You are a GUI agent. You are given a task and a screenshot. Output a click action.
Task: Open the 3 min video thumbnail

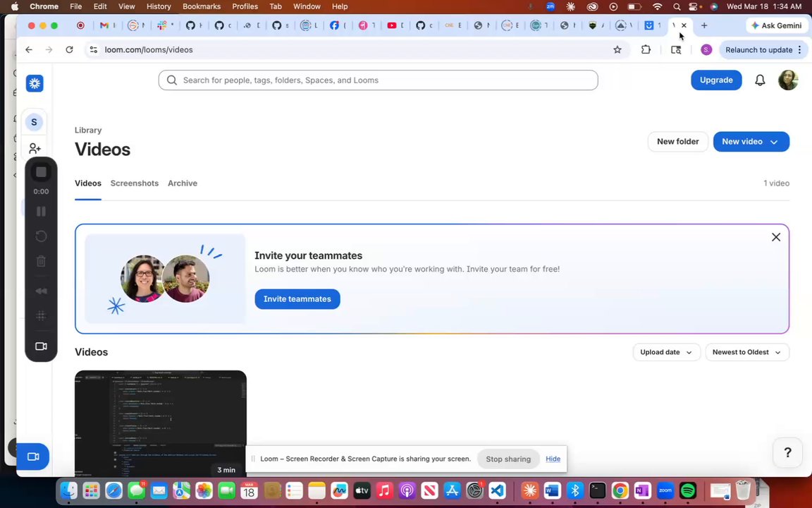(x=161, y=423)
